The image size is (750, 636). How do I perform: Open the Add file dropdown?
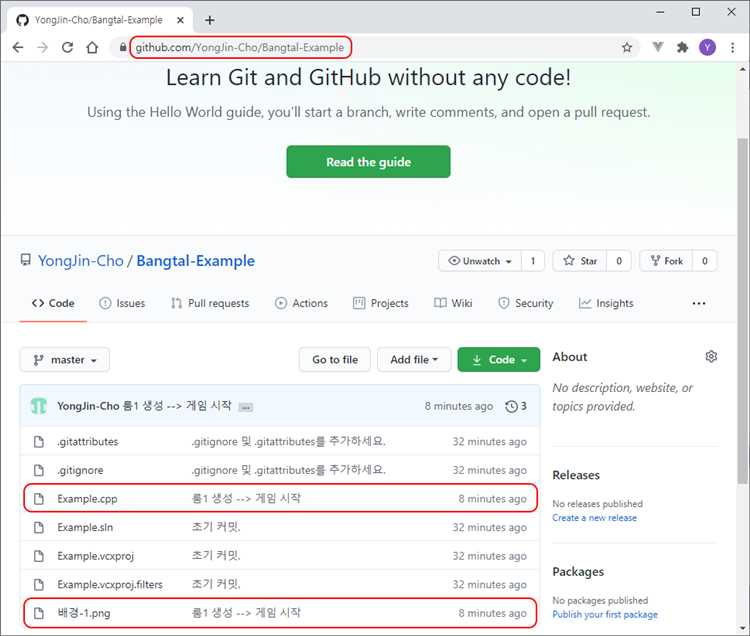click(x=414, y=360)
